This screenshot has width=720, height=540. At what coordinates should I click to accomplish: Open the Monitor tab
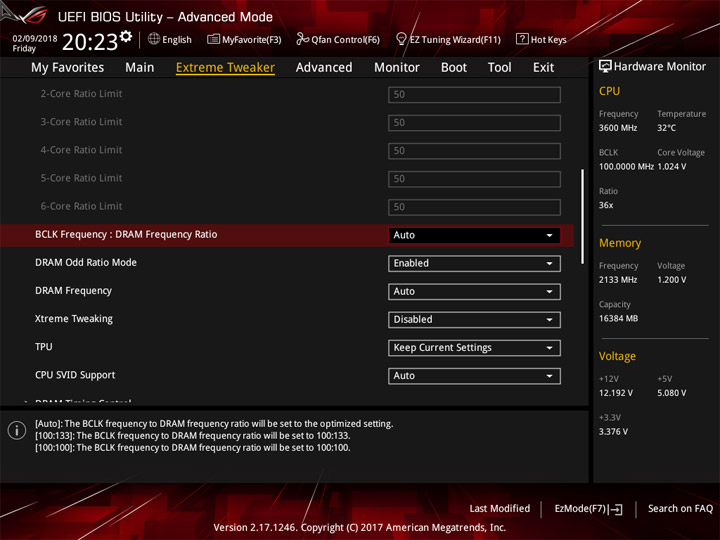tap(397, 68)
